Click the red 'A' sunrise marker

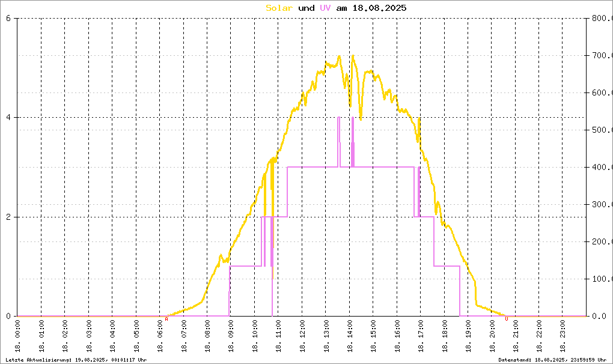pos(166,319)
